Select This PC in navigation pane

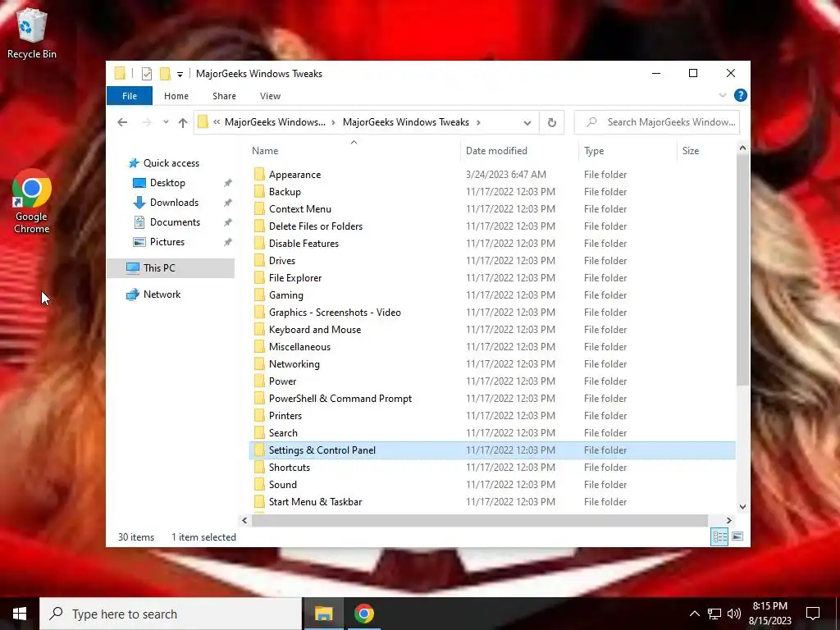171,268
